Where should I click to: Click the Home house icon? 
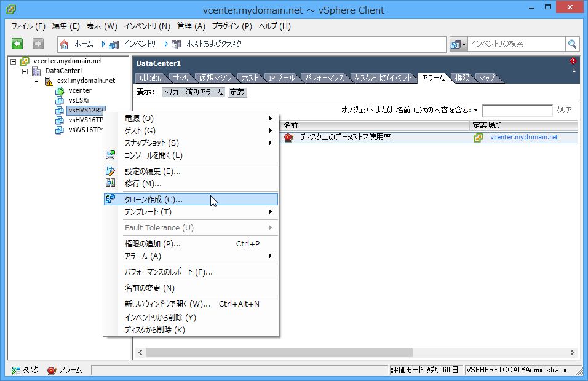pyautogui.click(x=65, y=44)
